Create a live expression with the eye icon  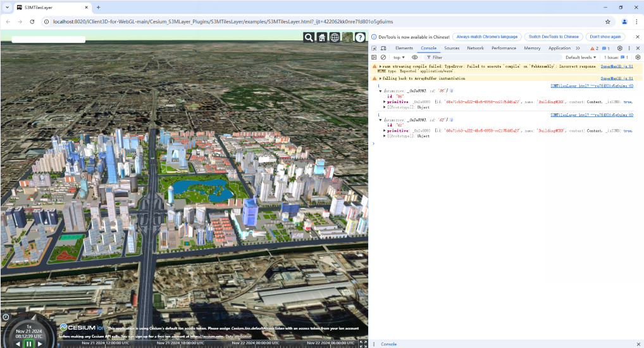click(x=415, y=58)
